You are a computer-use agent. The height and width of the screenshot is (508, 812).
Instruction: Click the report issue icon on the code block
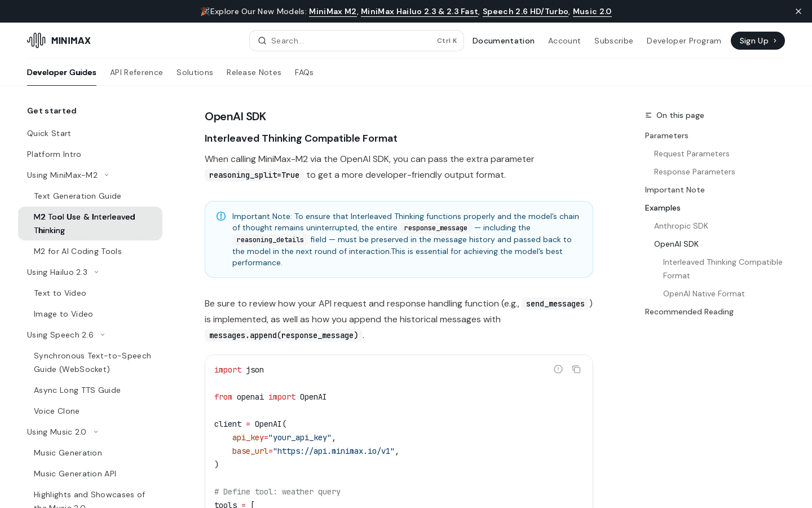coord(558,369)
